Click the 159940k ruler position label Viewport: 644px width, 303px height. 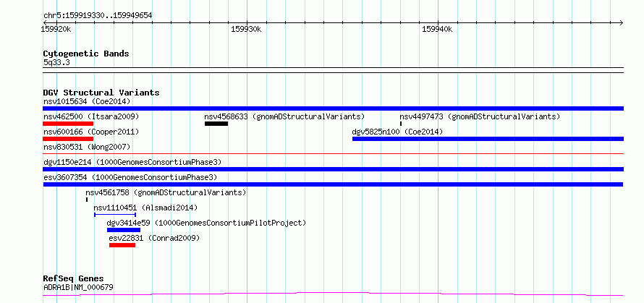pos(437,29)
